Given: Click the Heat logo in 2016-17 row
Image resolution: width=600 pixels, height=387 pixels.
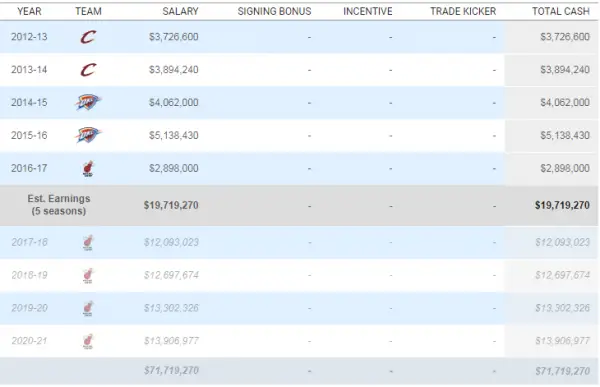Looking at the screenshot, I should pyautogui.click(x=88, y=168).
